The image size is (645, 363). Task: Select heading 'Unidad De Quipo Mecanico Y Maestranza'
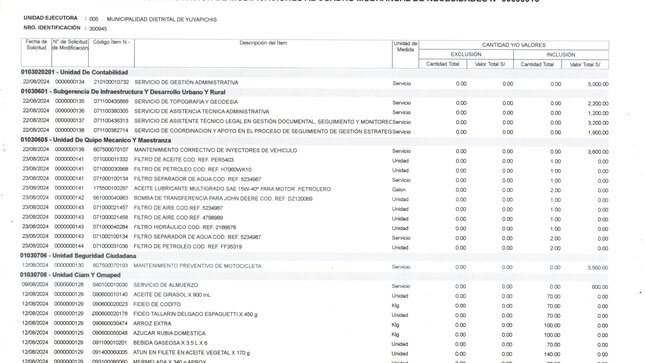tap(112, 140)
